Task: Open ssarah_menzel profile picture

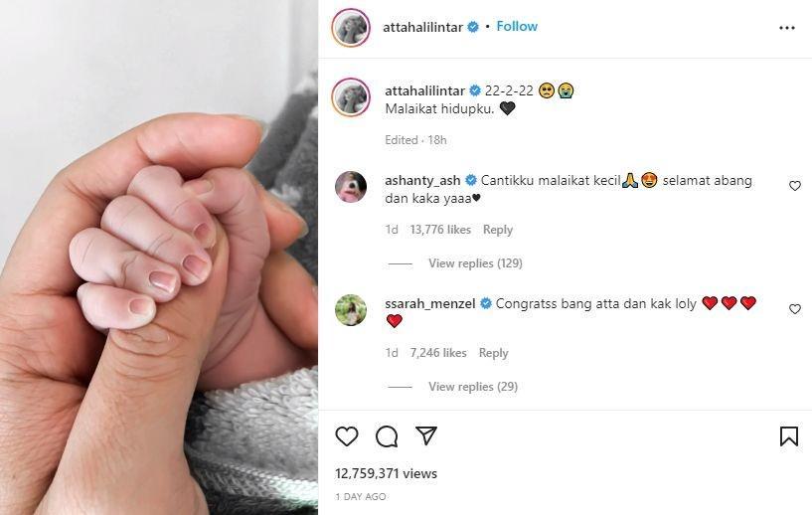Action: pyautogui.click(x=351, y=310)
